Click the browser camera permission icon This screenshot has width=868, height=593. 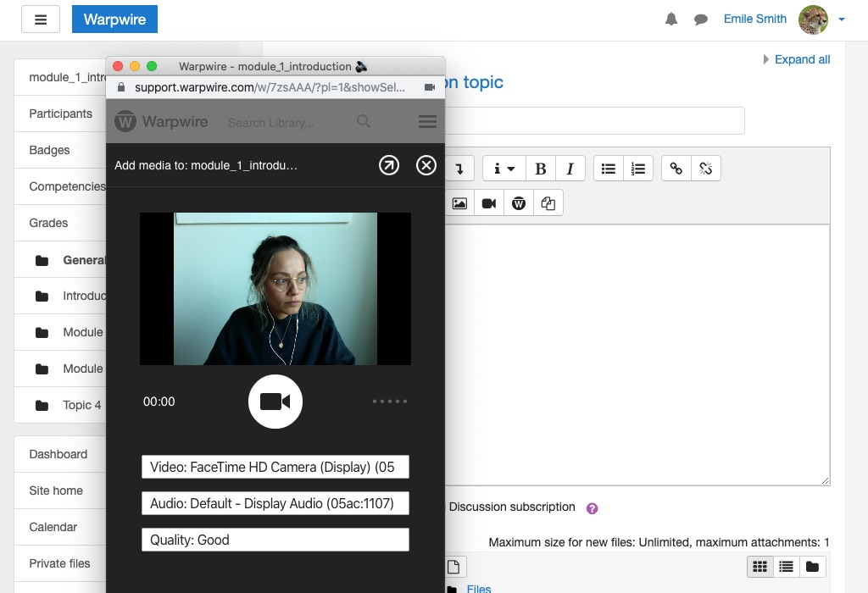pos(430,87)
